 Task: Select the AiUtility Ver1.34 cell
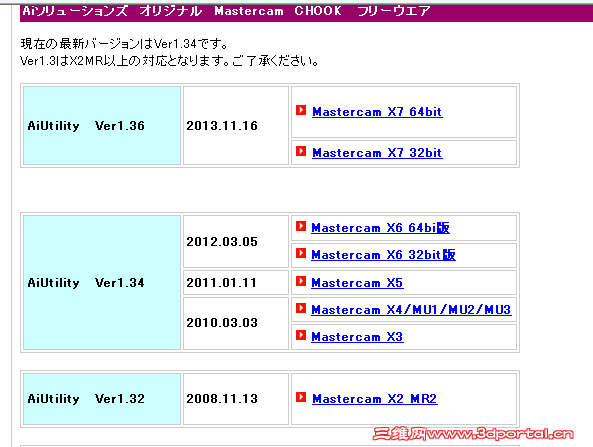[102, 282]
